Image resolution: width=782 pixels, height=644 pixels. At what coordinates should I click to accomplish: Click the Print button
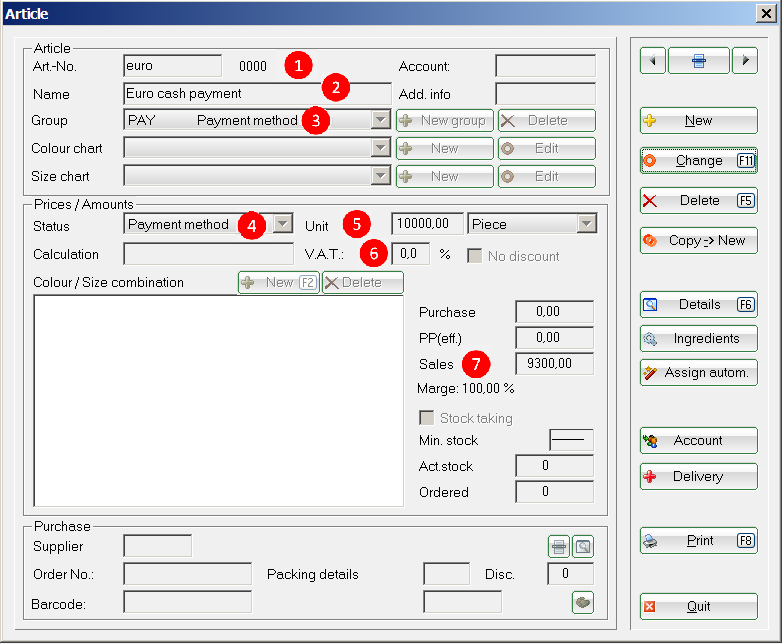pyautogui.click(x=698, y=541)
